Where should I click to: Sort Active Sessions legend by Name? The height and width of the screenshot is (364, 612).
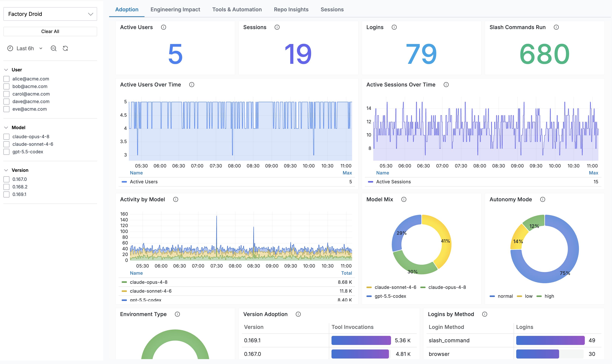pyautogui.click(x=382, y=173)
